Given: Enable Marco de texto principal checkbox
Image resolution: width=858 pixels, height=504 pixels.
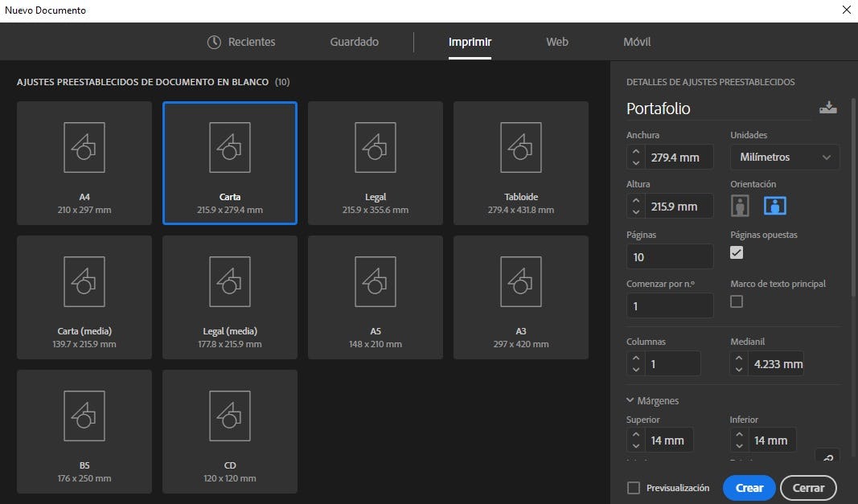Looking at the screenshot, I should [x=737, y=301].
